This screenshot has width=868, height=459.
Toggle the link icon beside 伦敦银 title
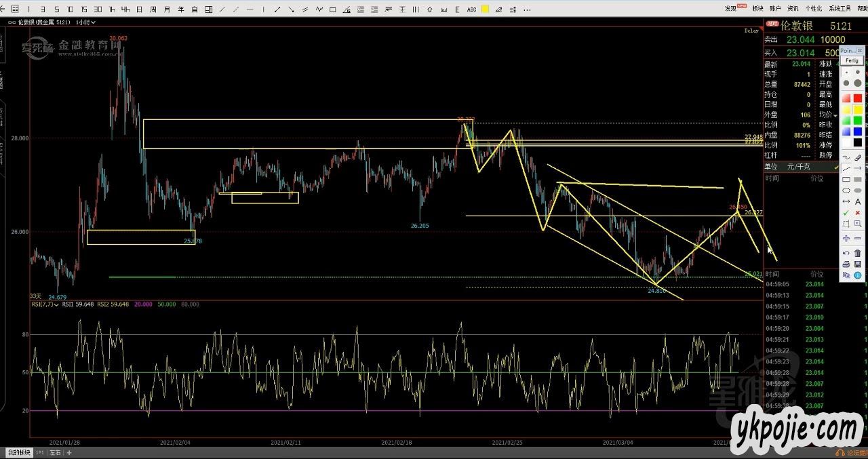click(770, 24)
